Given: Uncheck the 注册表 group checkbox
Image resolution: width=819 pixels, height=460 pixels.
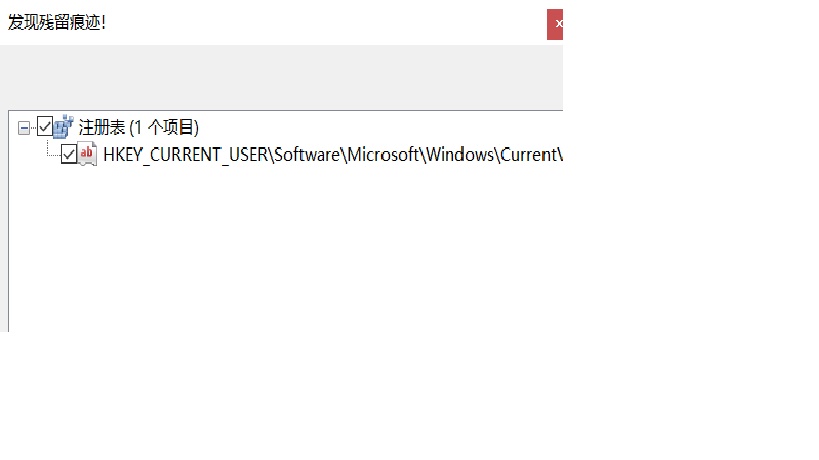Looking at the screenshot, I should 44,127.
